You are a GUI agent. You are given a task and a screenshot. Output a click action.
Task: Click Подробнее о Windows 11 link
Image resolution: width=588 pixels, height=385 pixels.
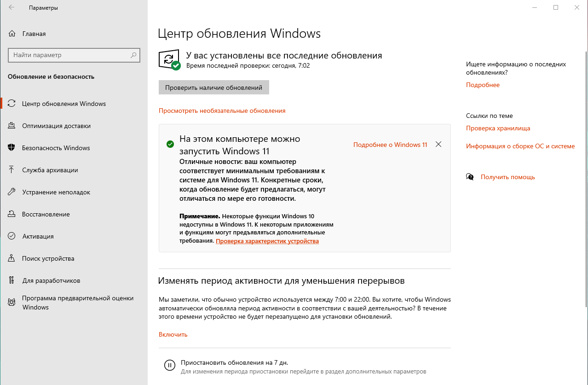click(x=390, y=145)
